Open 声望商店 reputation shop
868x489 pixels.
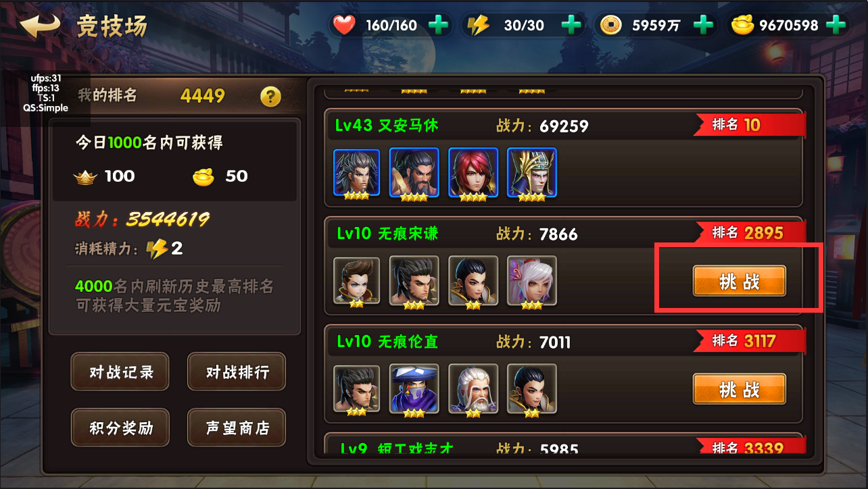click(237, 428)
